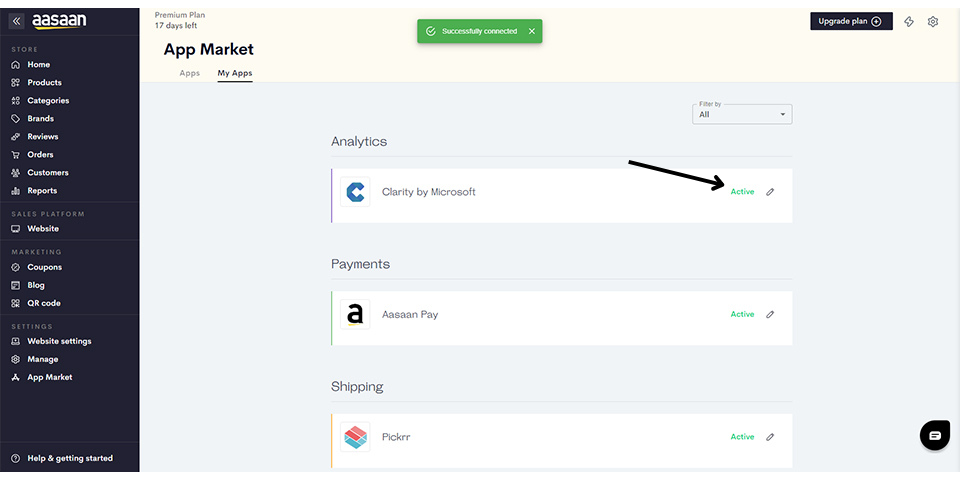
Task: Click the pencil icon for Pickrr
Action: [770, 437]
